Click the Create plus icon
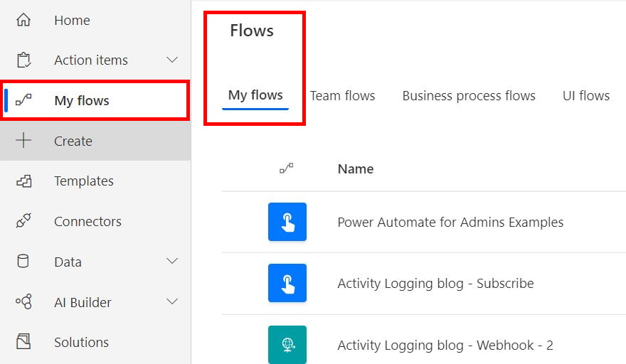 23,141
